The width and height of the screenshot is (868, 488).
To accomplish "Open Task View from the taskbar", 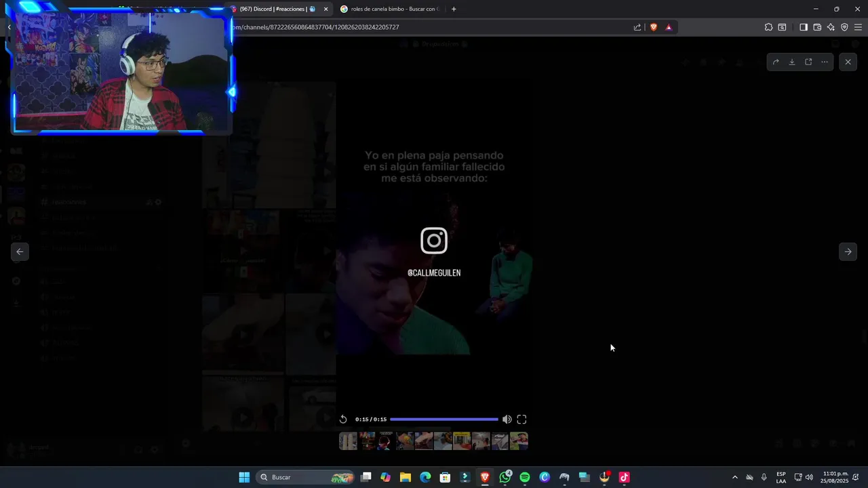I will 366,477.
